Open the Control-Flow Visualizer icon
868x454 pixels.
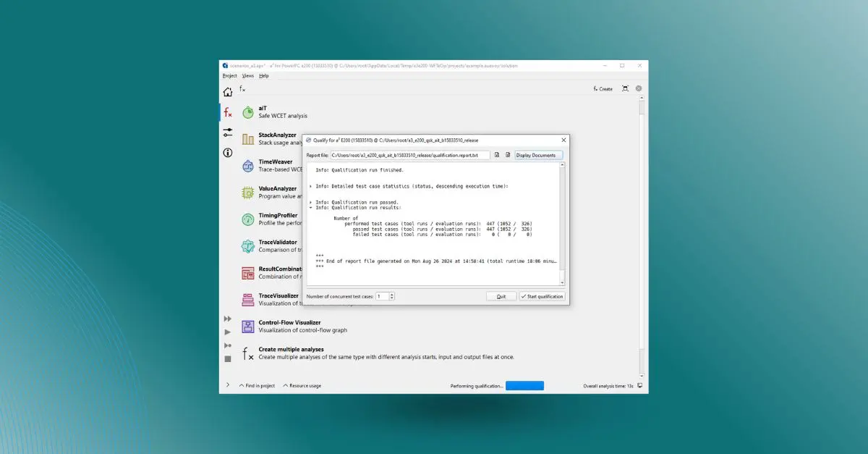pyautogui.click(x=248, y=327)
